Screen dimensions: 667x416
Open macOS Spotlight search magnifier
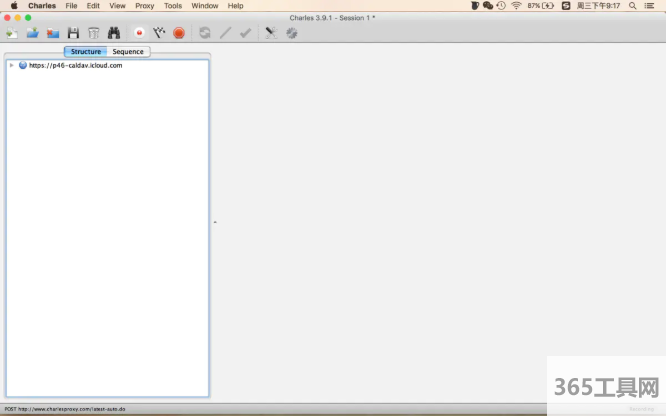pyautogui.click(x=632, y=6)
